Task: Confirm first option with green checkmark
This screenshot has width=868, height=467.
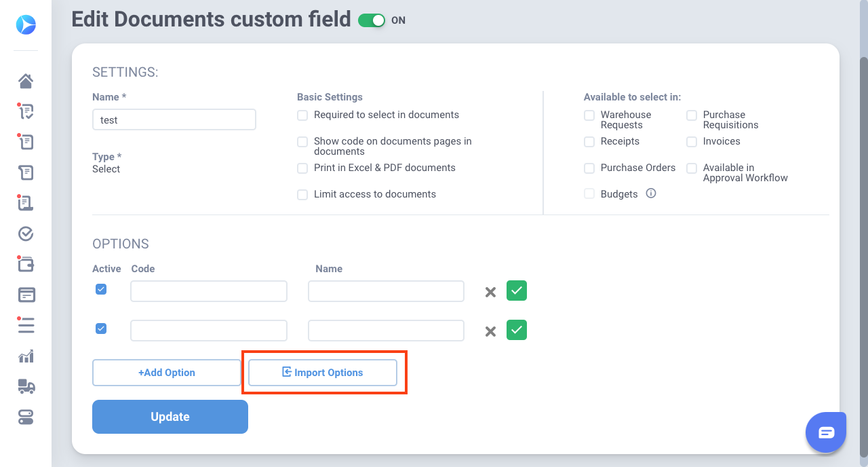Action: [x=517, y=291]
